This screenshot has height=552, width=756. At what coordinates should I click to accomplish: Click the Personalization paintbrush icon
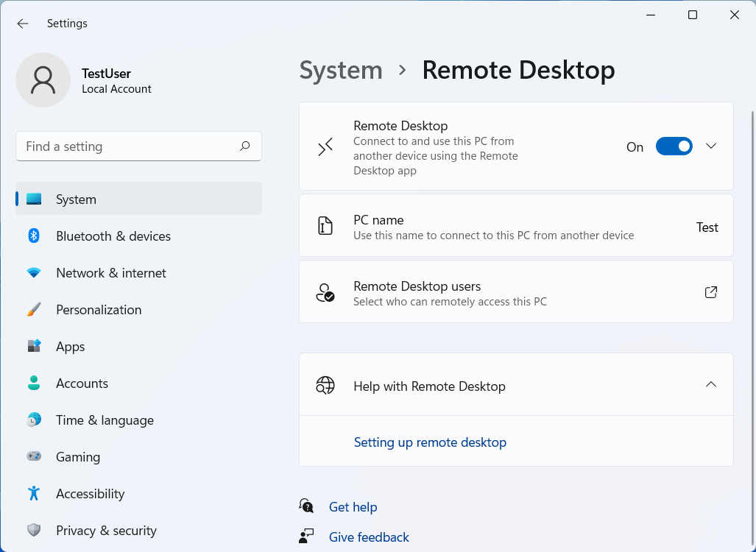point(34,310)
